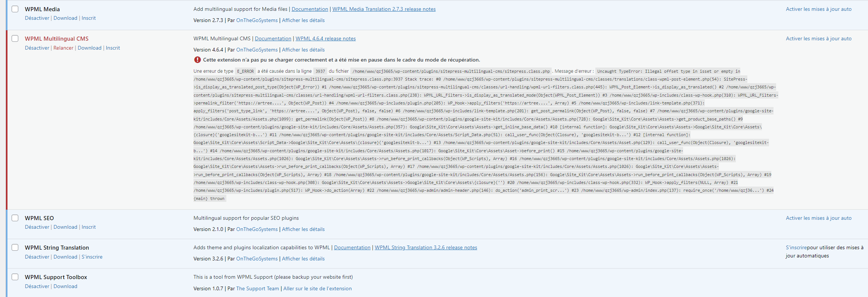Click Relancer for WPML Multilingual CMS

point(63,48)
